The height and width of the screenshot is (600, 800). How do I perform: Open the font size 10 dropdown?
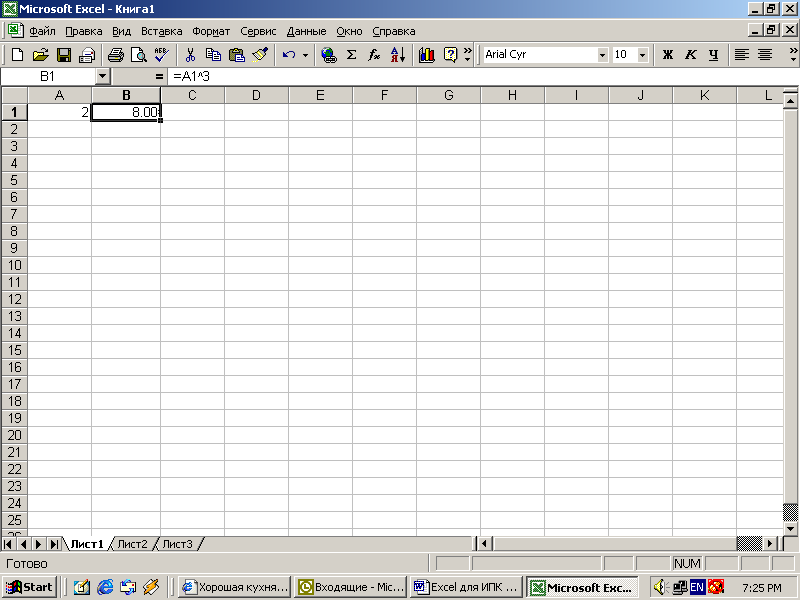[643, 55]
